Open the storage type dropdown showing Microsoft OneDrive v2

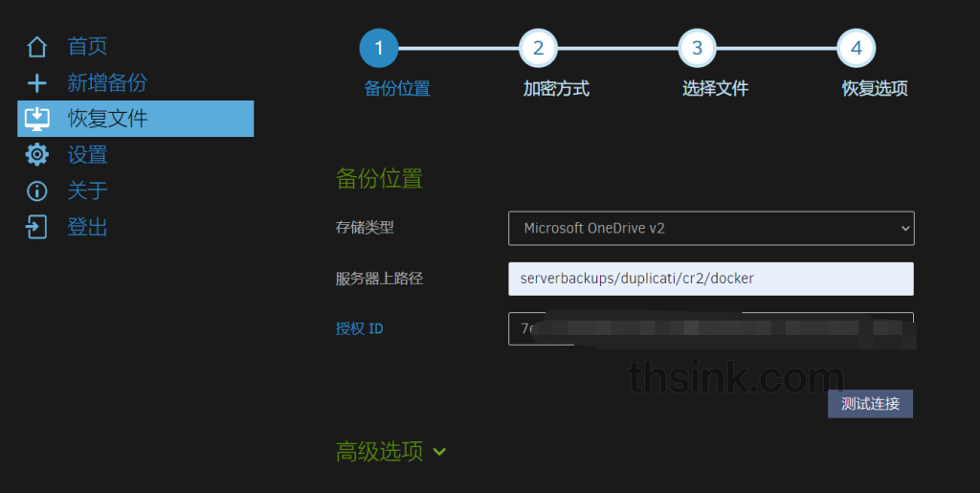point(711,228)
